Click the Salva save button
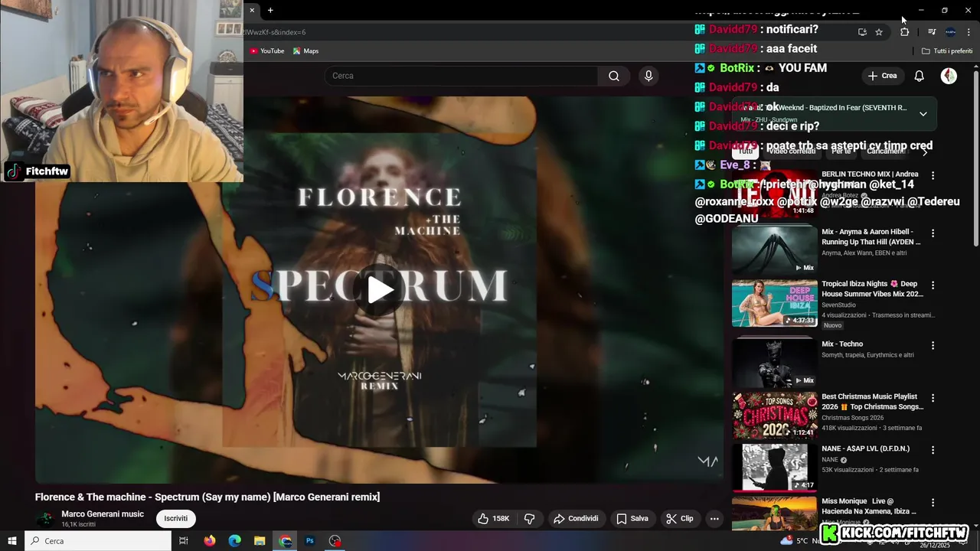980x551 pixels. [x=632, y=518]
